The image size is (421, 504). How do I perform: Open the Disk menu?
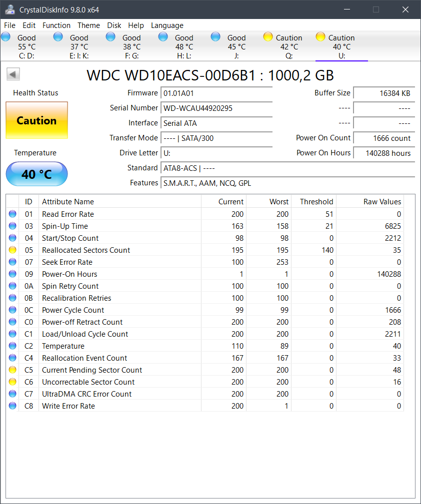click(x=114, y=25)
